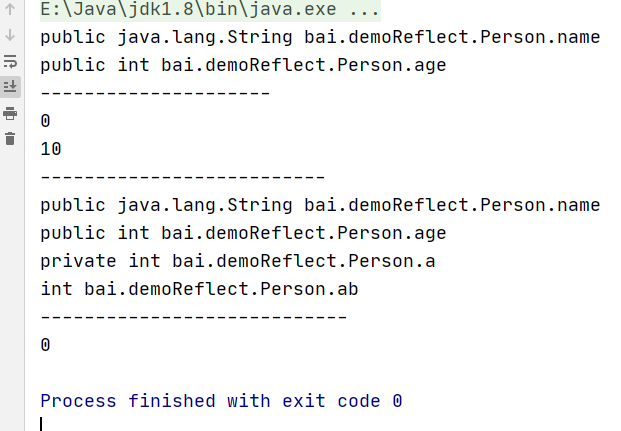Image resolution: width=621 pixels, height=431 pixels.
Task: Toggle Scroll to End of console
Action: 10,86
